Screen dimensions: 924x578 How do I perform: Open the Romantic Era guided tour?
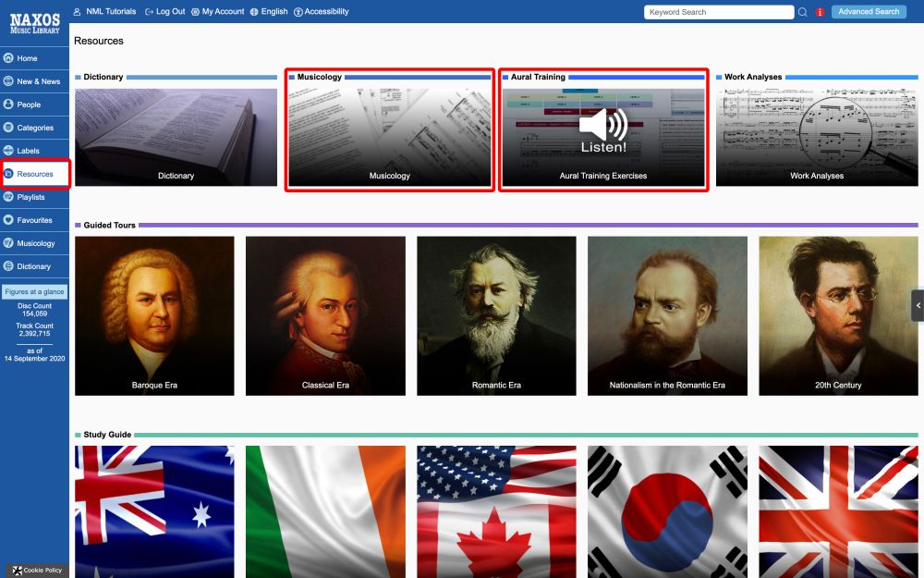pos(496,316)
